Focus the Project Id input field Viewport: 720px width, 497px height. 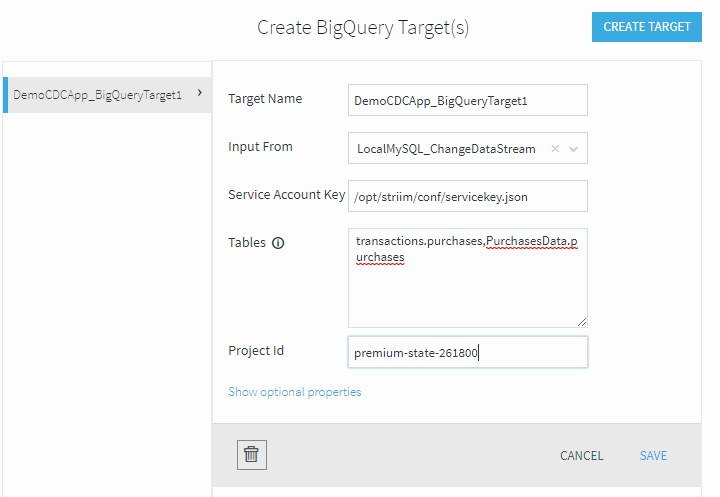[x=467, y=352]
